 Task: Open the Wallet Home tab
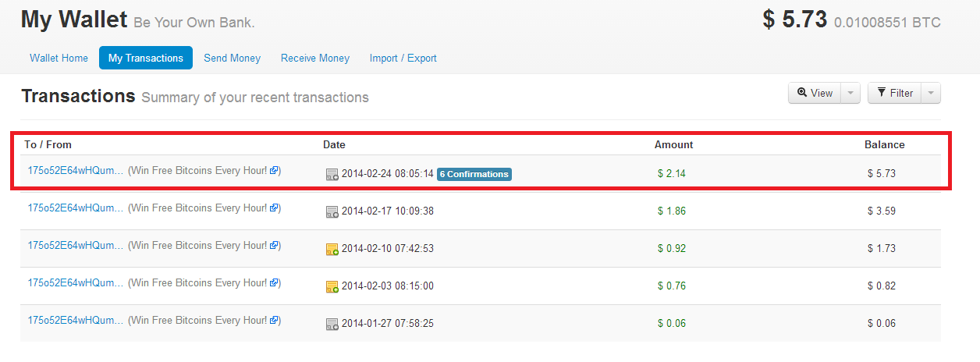tap(59, 58)
